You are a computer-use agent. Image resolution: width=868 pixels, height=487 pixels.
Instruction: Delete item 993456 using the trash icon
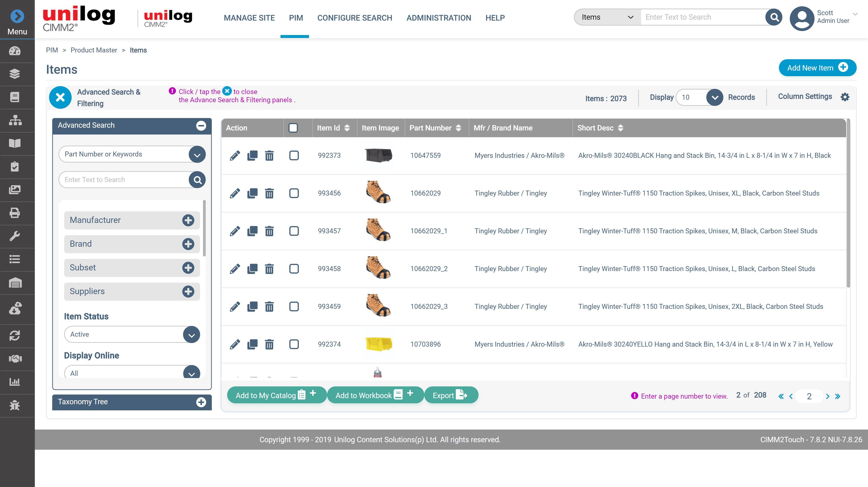click(269, 193)
